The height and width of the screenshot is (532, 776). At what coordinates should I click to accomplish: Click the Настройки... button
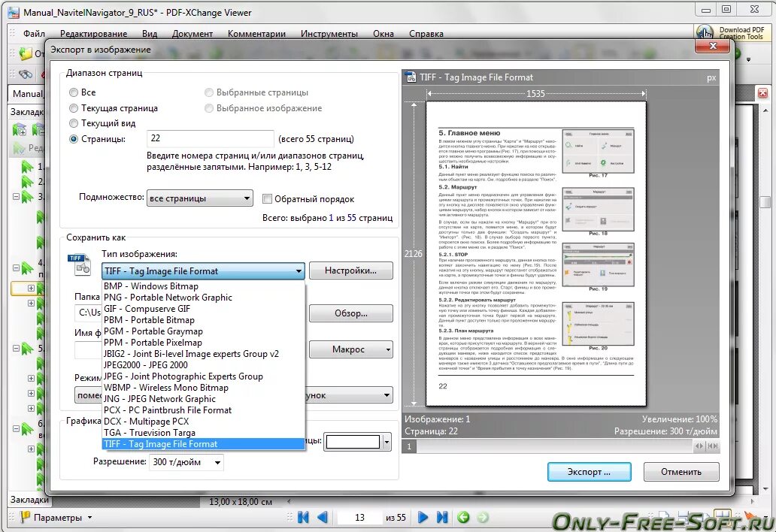click(x=351, y=271)
